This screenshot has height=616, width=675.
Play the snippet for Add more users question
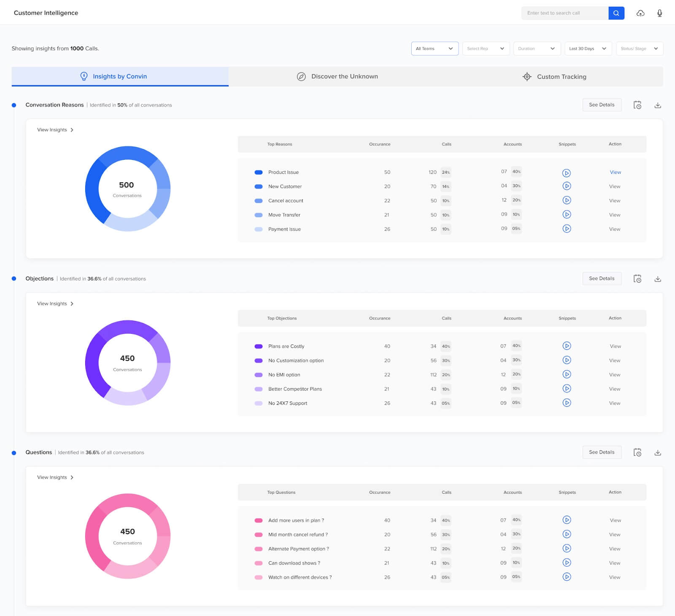[x=567, y=520]
